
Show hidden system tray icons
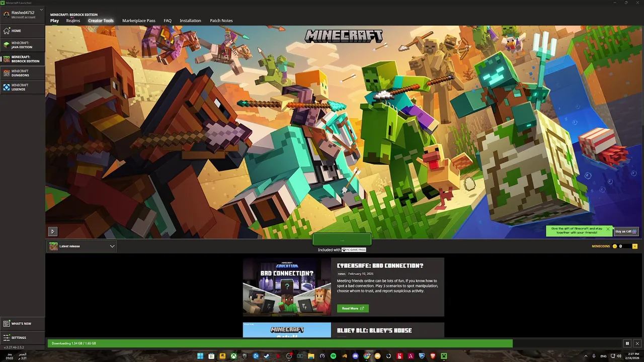tap(586, 356)
